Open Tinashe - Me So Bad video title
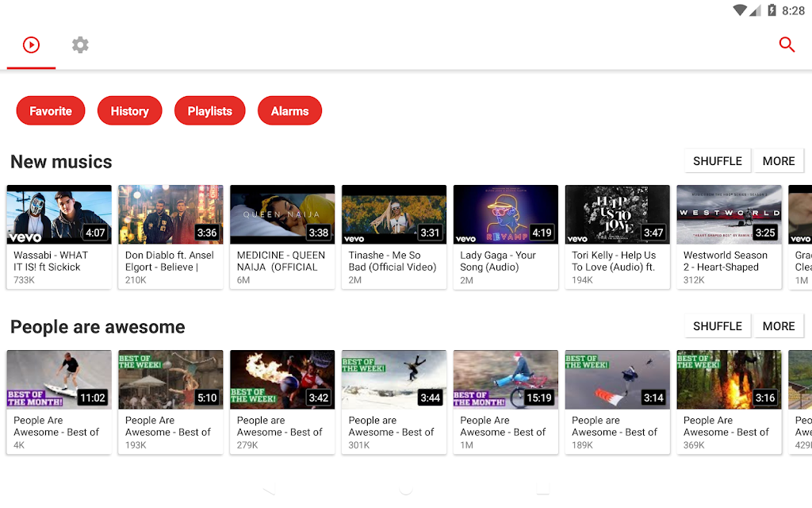This screenshot has height=508, width=812. coord(393,261)
